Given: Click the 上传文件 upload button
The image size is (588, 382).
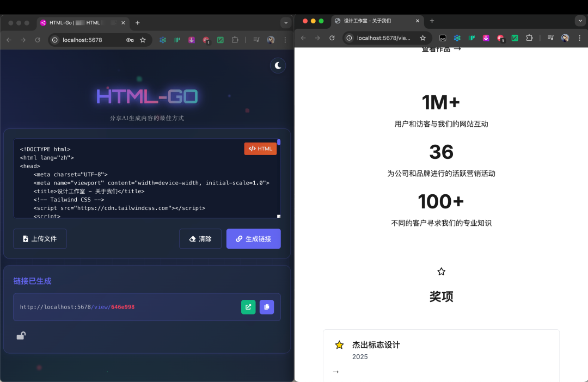Looking at the screenshot, I should tap(40, 239).
